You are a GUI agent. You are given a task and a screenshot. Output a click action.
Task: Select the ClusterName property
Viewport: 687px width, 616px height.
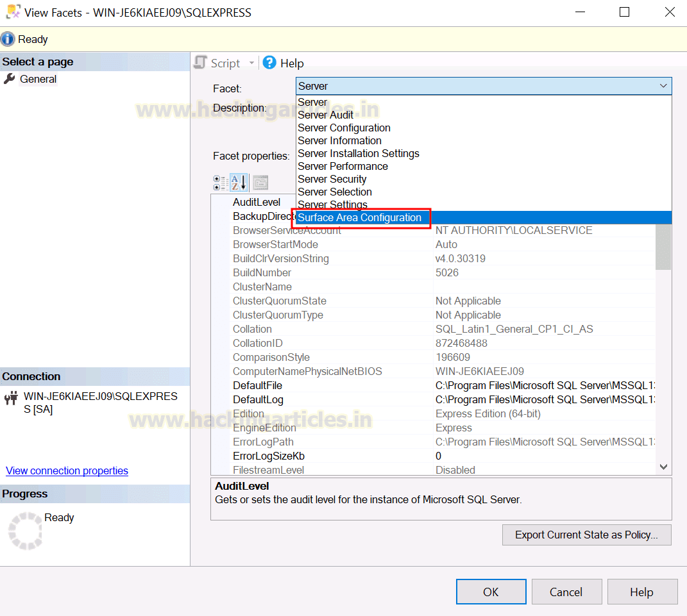[x=262, y=287]
